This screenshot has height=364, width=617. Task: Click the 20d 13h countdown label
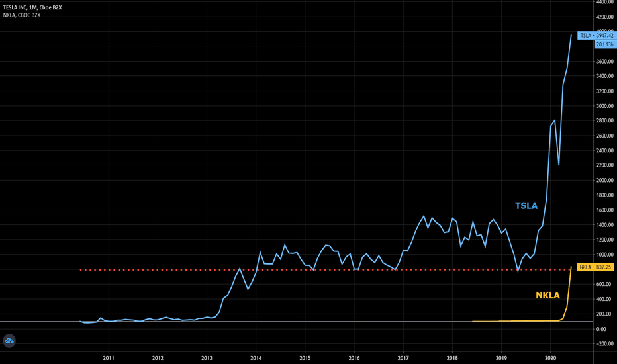605,44
